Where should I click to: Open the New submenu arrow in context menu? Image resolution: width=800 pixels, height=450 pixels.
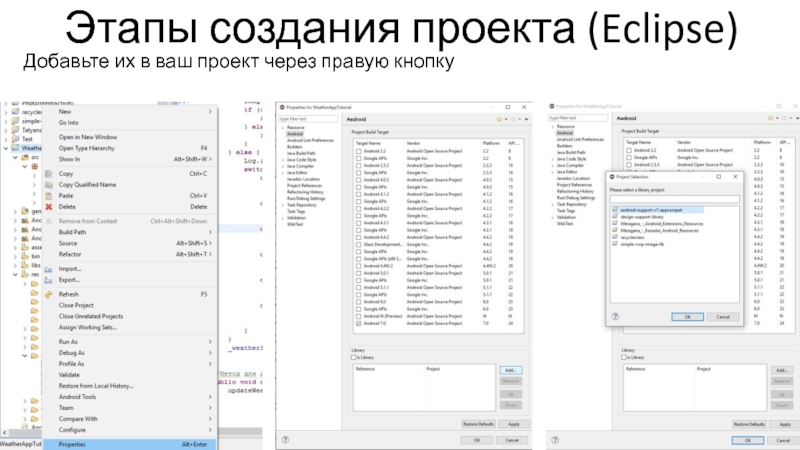coord(210,112)
